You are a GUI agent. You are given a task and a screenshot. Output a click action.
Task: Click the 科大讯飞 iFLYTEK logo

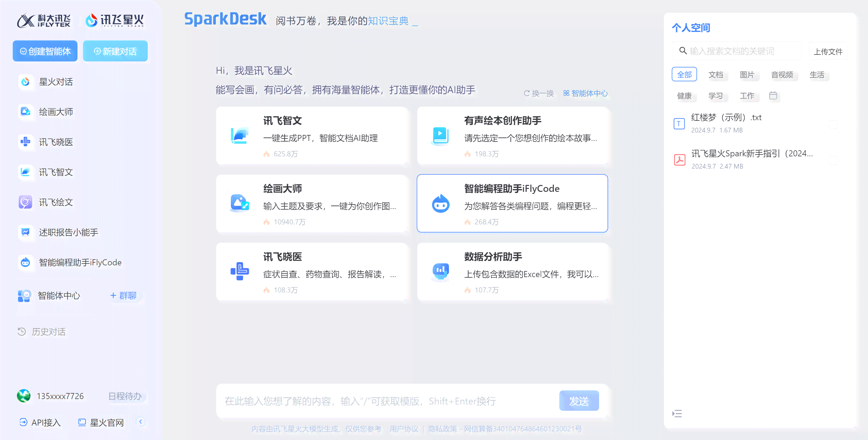(44, 20)
